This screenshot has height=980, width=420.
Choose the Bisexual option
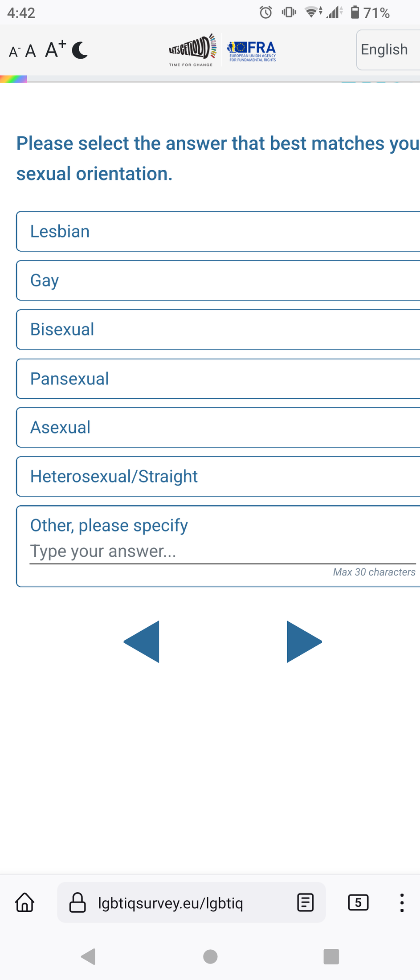coord(218,330)
